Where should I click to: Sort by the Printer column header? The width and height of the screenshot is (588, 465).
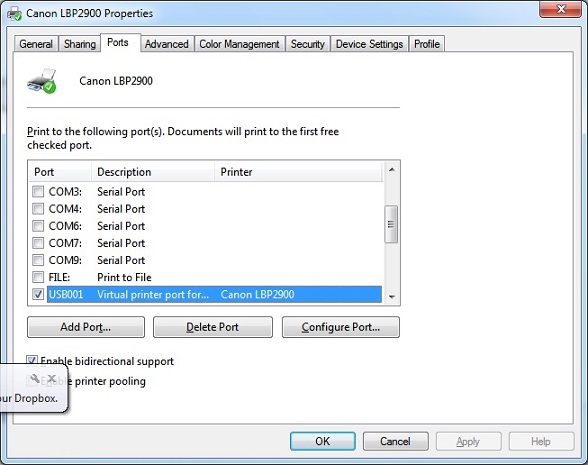(298, 172)
